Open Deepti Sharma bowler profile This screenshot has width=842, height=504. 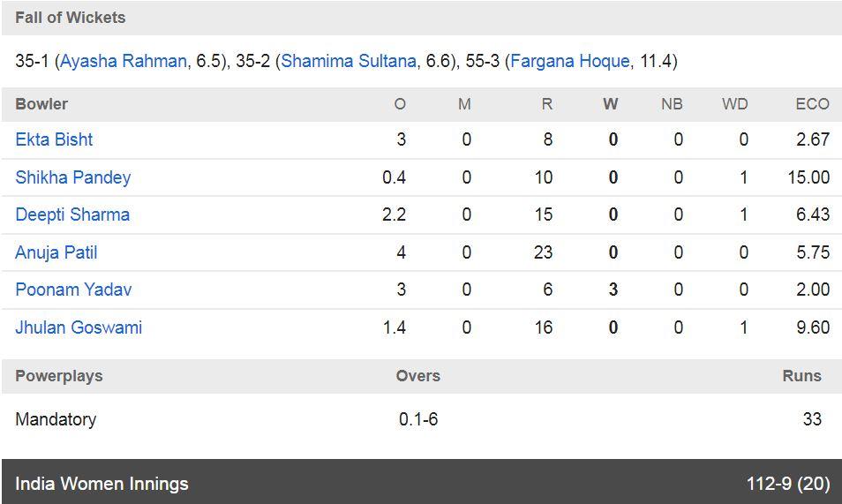coord(72,214)
